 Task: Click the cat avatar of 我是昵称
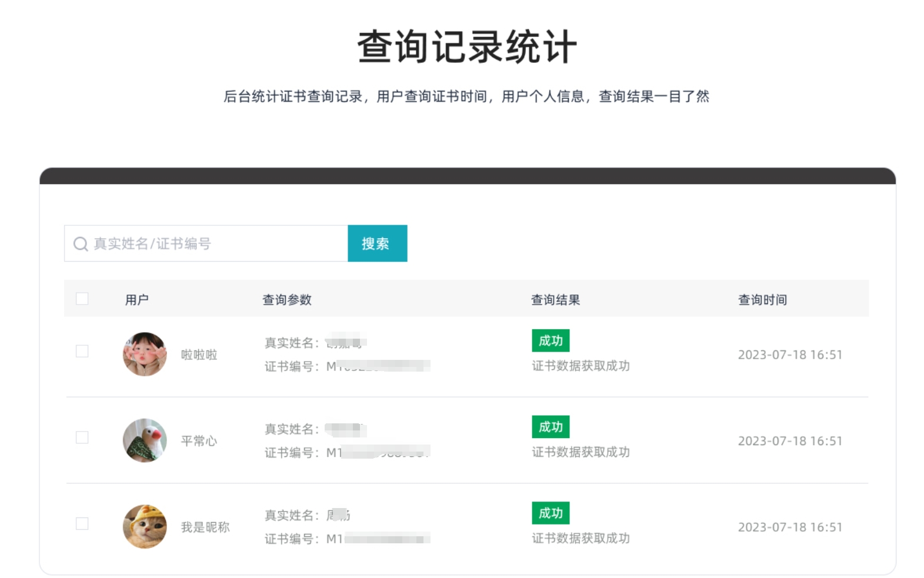click(145, 526)
